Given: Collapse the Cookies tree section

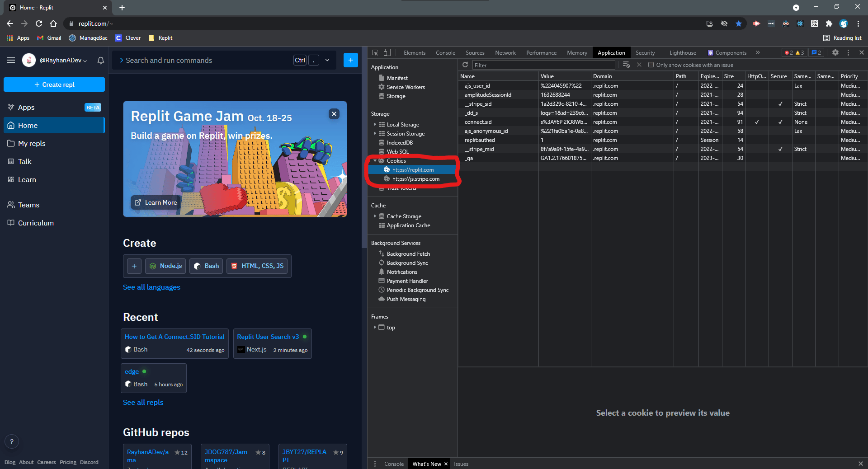Looking at the screenshot, I should tap(375, 161).
